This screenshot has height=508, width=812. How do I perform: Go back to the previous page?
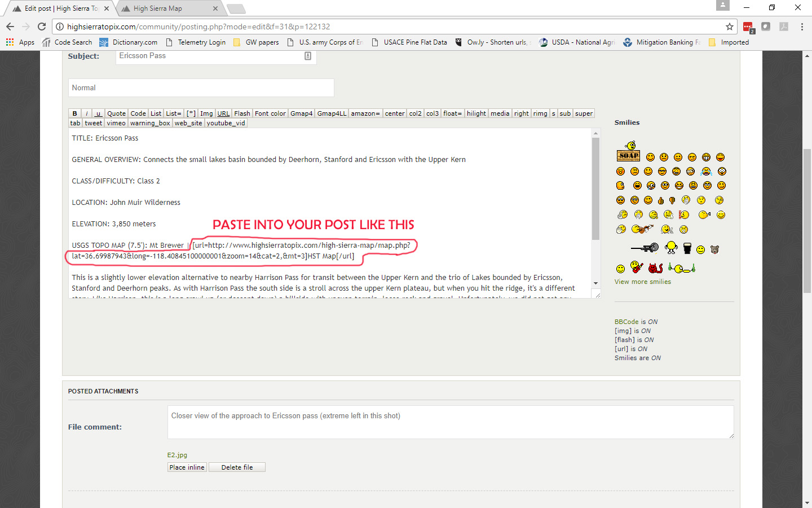click(x=10, y=27)
